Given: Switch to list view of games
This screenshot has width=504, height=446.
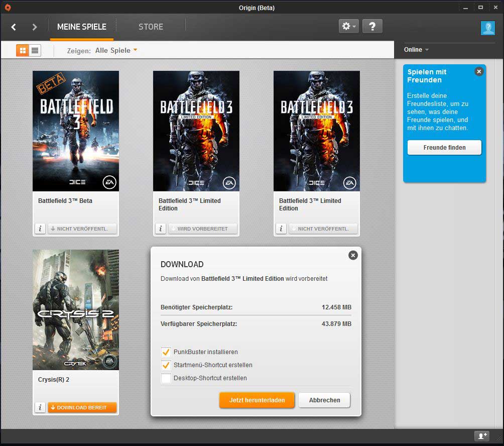Looking at the screenshot, I should [x=35, y=51].
